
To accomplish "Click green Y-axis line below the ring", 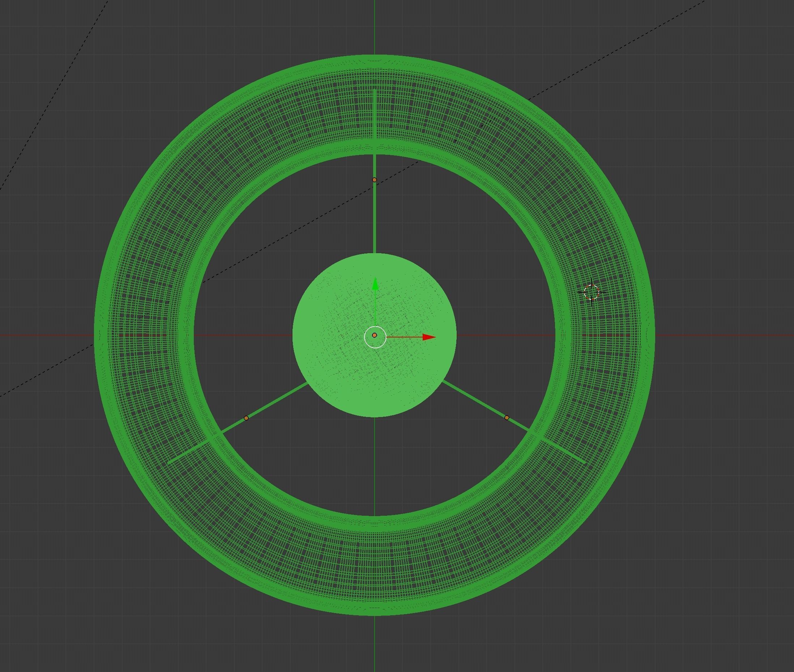I will tap(375, 644).
